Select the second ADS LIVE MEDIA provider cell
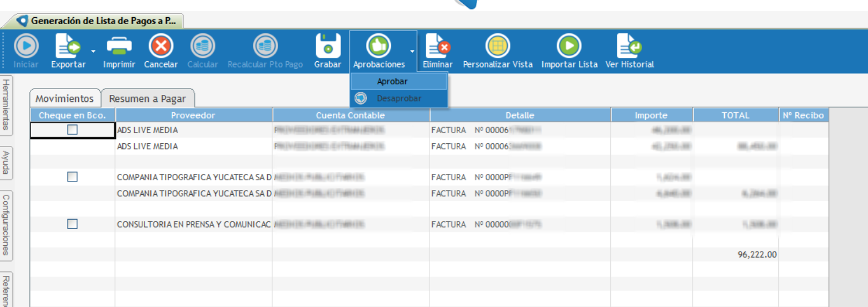868x307 pixels. point(193,147)
